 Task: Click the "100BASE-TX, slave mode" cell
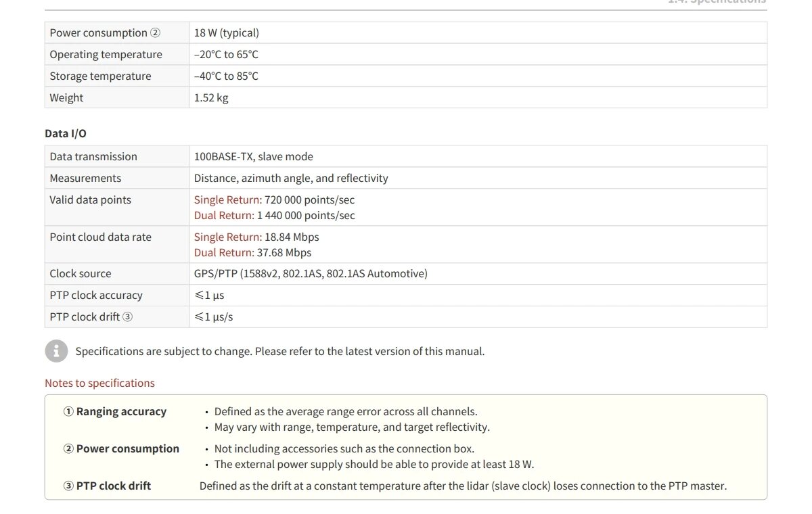tap(253, 156)
